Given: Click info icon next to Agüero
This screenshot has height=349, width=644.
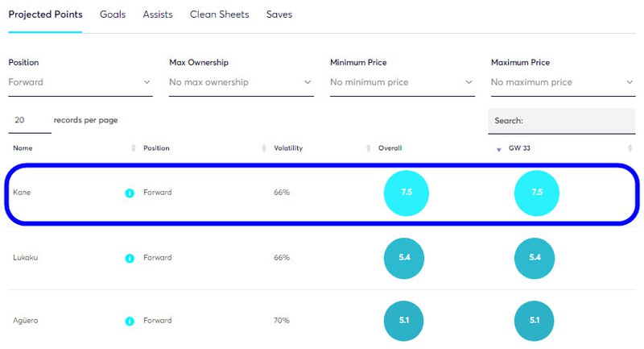Looking at the screenshot, I should click(x=129, y=321).
